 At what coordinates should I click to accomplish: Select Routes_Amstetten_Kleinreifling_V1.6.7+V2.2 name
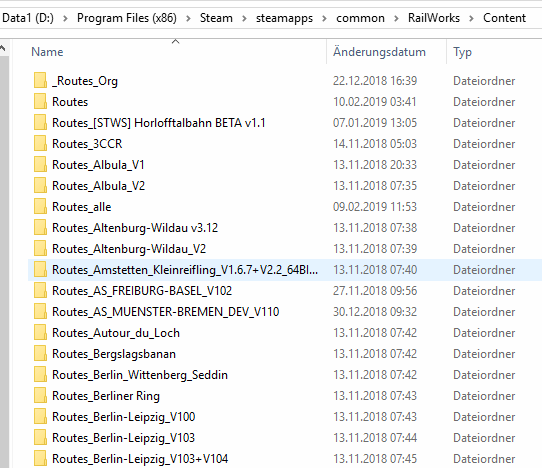185,270
